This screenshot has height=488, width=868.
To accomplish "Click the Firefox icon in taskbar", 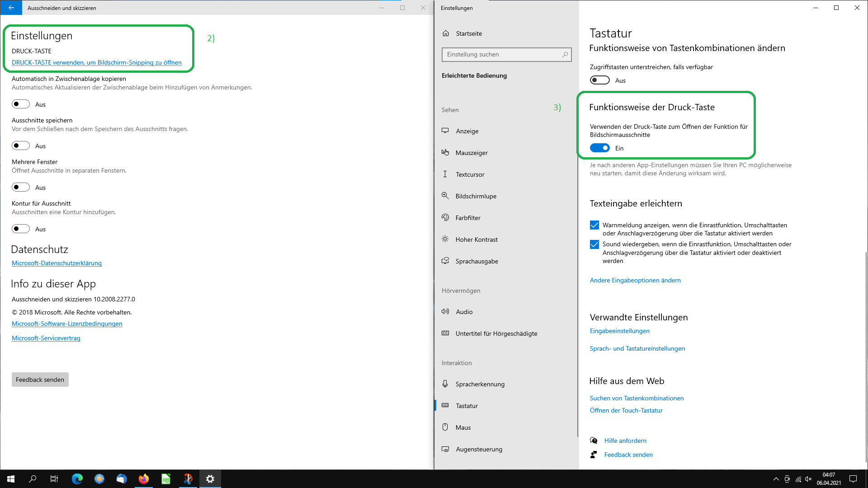I will tap(144, 479).
